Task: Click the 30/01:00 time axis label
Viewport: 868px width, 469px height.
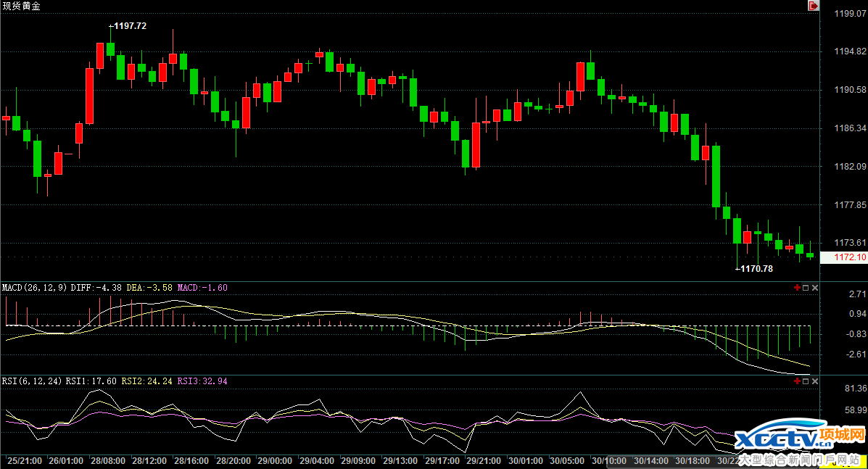Action: [526, 460]
